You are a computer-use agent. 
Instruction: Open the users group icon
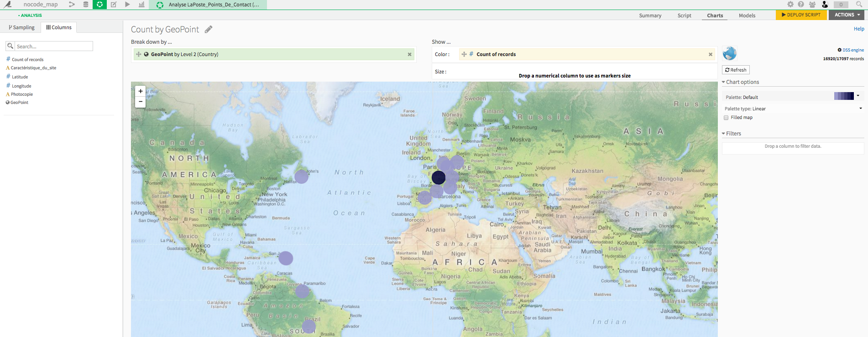pyautogui.click(x=812, y=4)
